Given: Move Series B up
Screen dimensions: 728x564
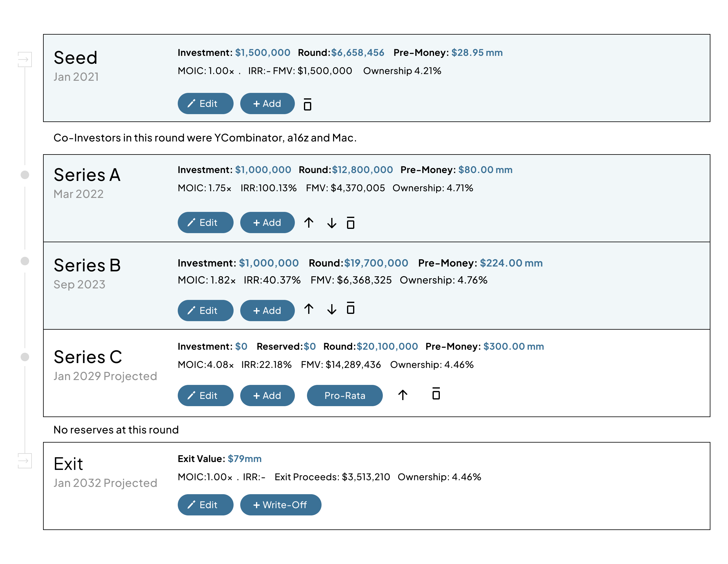Looking at the screenshot, I should pos(308,310).
